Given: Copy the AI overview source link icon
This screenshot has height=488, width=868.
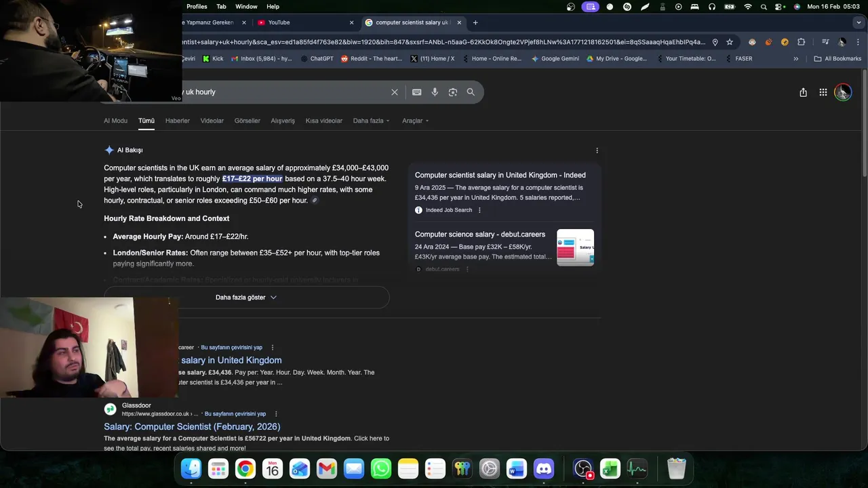Looking at the screenshot, I should point(315,201).
